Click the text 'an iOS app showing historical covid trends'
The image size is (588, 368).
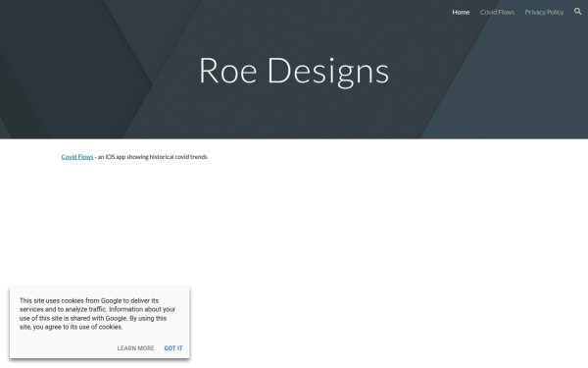click(152, 157)
